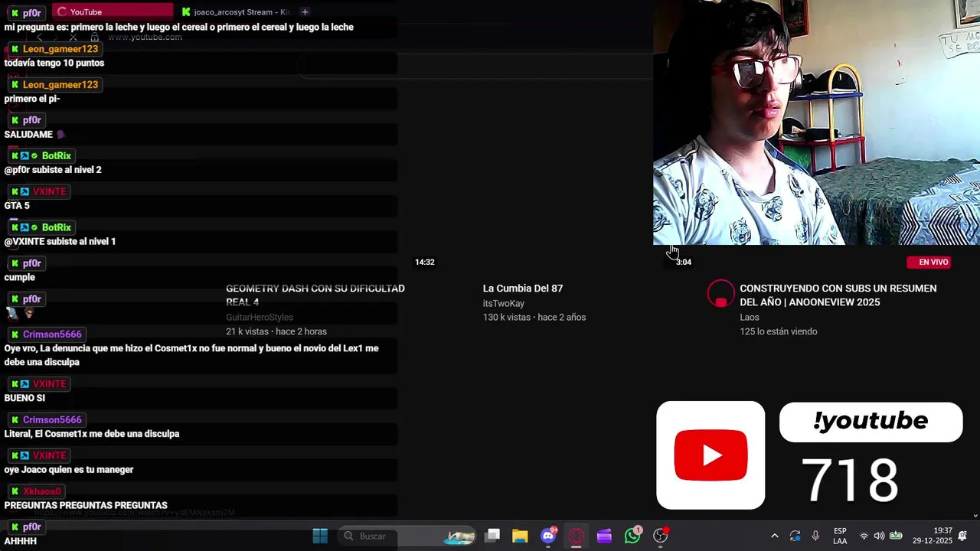The width and height of the screenshot is (980, 551).
Task: Click the '130 k vistas · hace 2 años' text
Action: (x=534, y=317)
